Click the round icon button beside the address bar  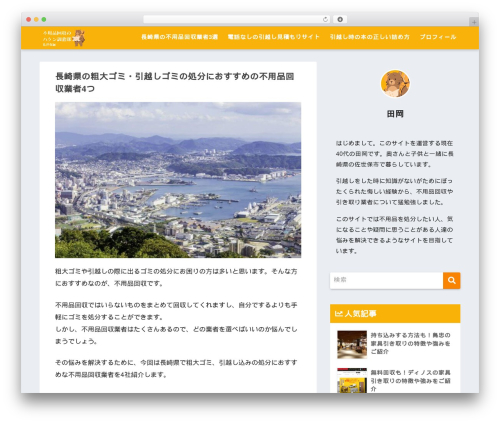pyautogui.click(x=340, y=19)
